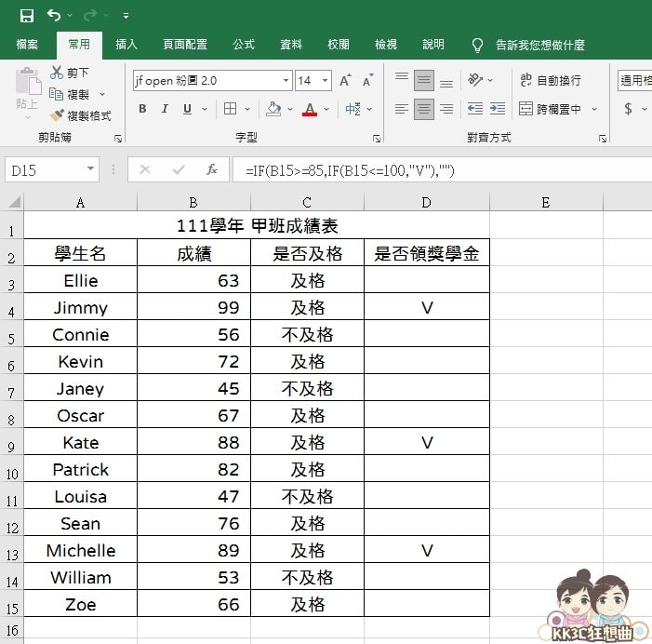The width and height of the screenshot is (652, 644).
Task: Click 跨欄置中 merge and center
Action: pyautogui.click(x=550, y=109)
